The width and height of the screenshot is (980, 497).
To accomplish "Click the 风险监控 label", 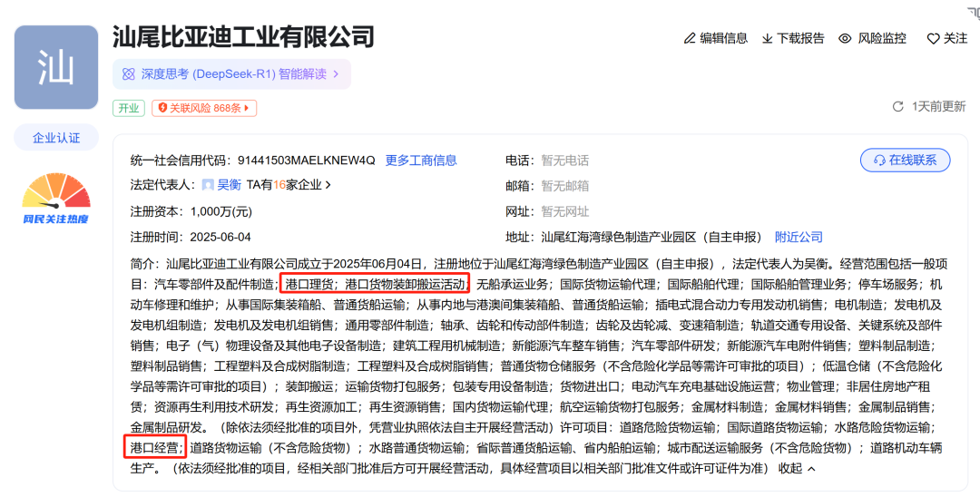I will tap(882, 39).
